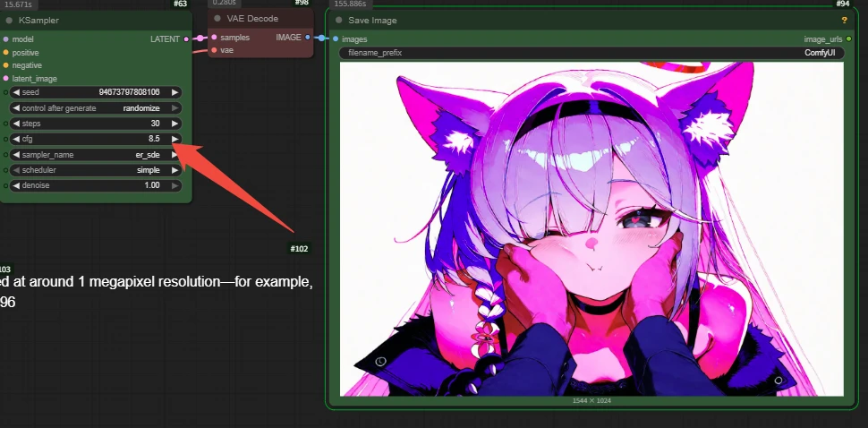Click the Save Image images input socket
Screen dimensions: 868x428
point(336,39)
